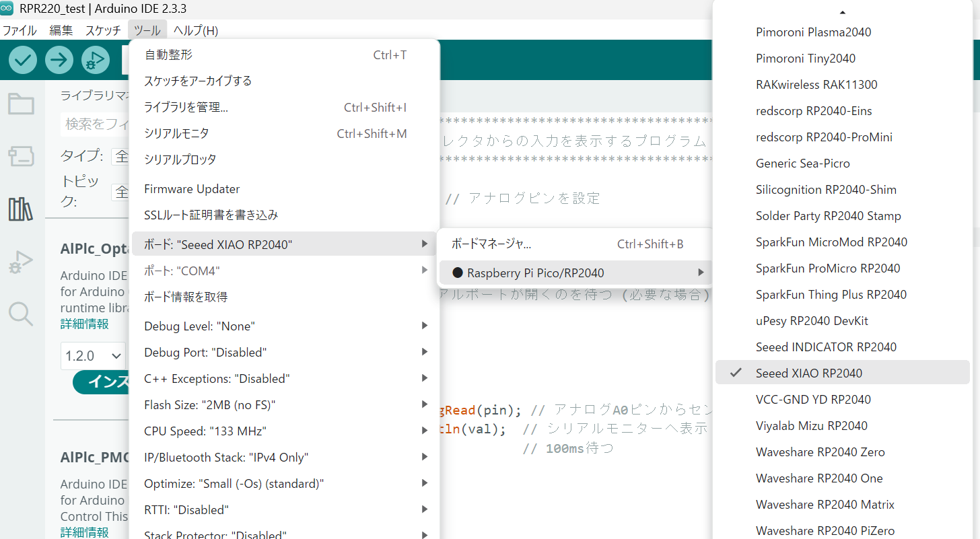The height and width of the screenshot is (539, 980).
Task: Open the Library Manager books icon
Action: point(21,209)
